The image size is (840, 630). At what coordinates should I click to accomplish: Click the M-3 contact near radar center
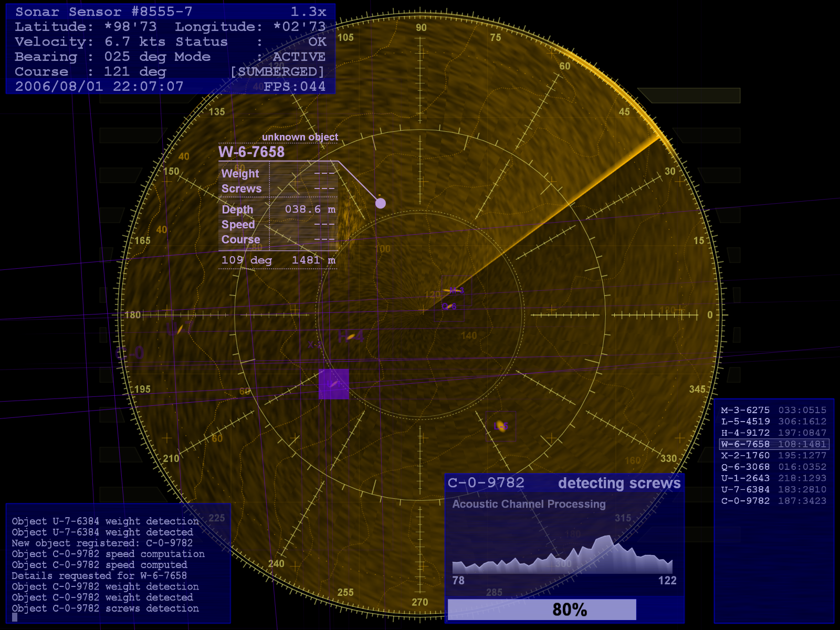[453, 290]
